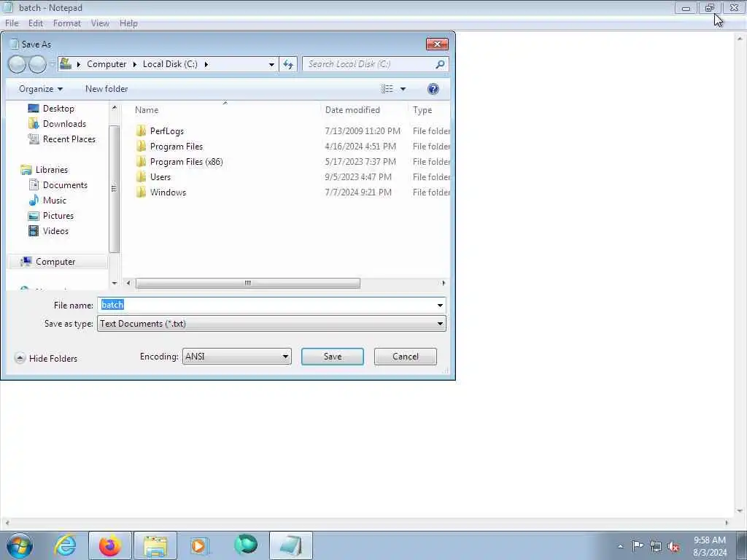
Task: Click the Computer segment in address bar
Action: point(107,64)
